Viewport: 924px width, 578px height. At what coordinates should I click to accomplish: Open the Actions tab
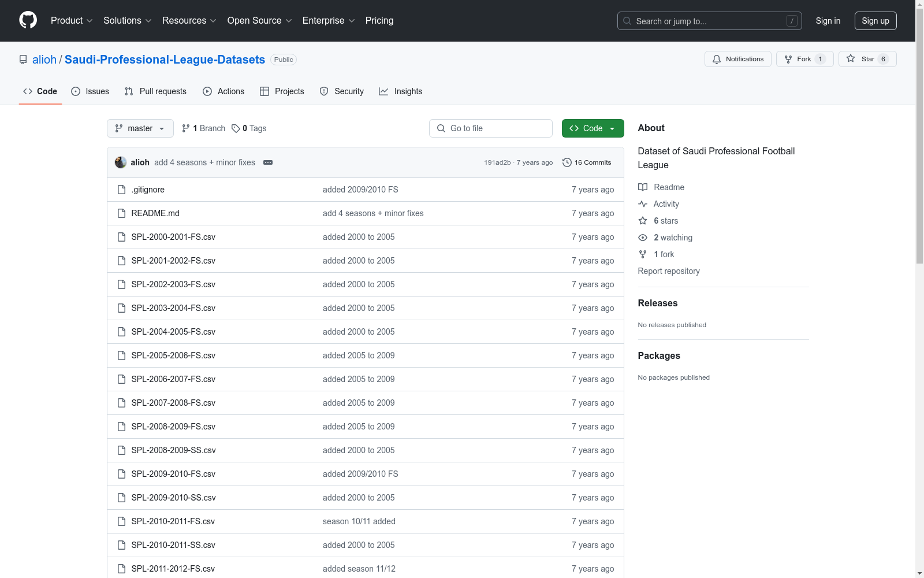point(223,91)
